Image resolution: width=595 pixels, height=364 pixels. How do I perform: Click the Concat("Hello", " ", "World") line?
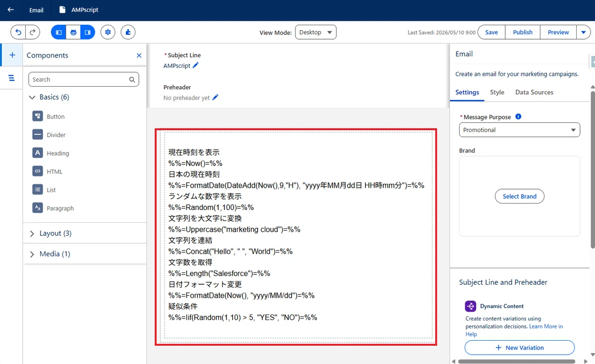231,252
